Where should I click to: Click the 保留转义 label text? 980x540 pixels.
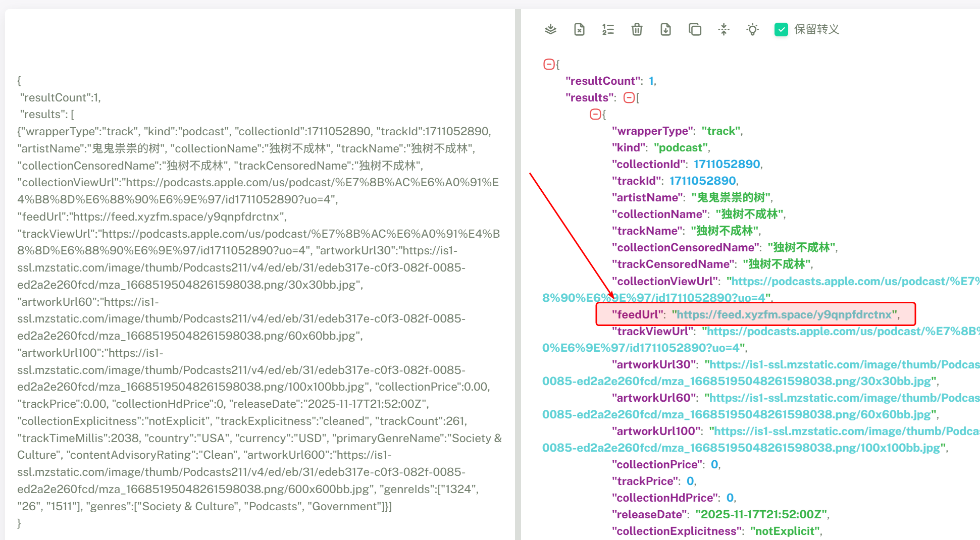[x=816, y=29]
